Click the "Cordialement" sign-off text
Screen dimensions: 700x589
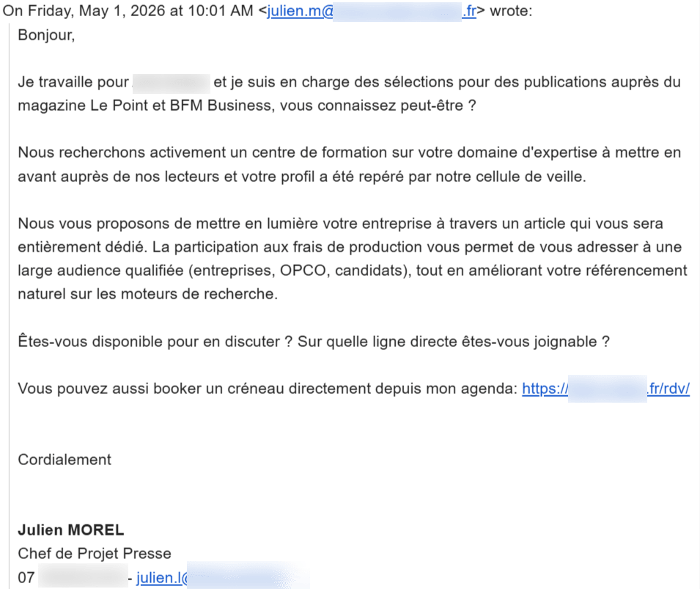click(x=65, y=459)
